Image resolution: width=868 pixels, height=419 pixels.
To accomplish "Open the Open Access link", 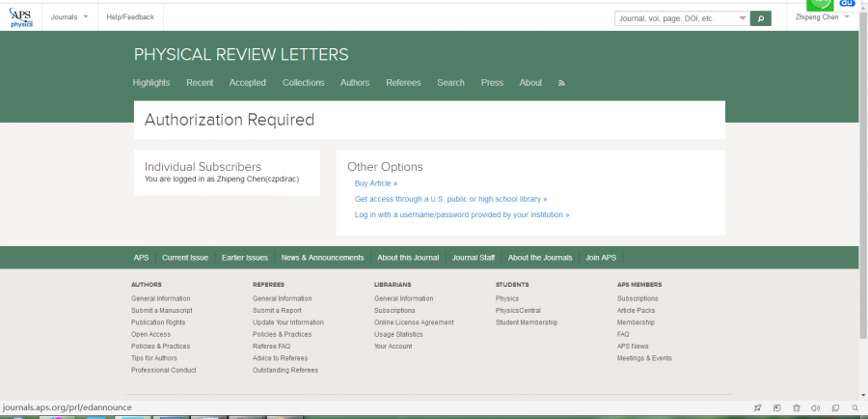I will click(x=150, y=334).
